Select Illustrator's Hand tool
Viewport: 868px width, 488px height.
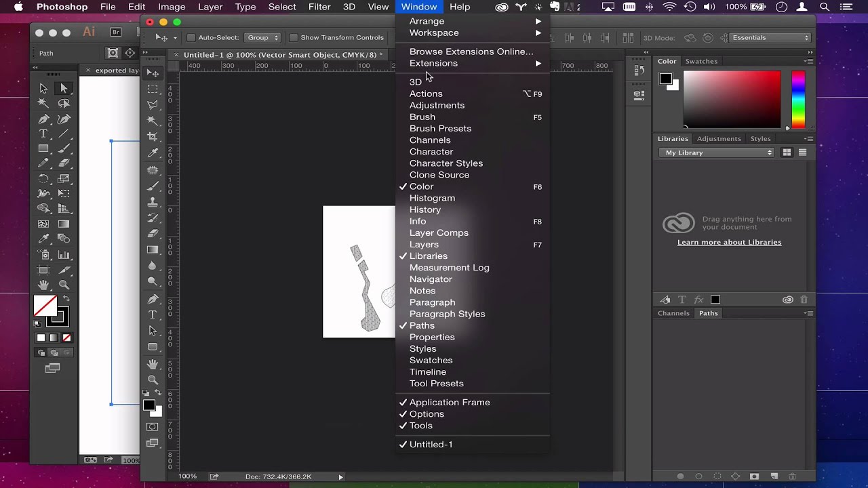coord(44,285)
